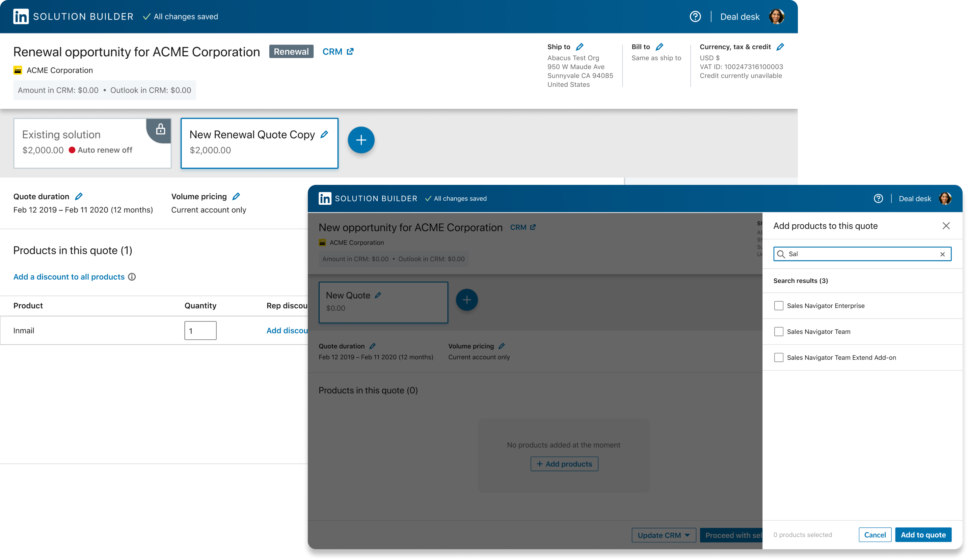Click the Inmail quantity input field
The image size is (968, 560).
200,331
